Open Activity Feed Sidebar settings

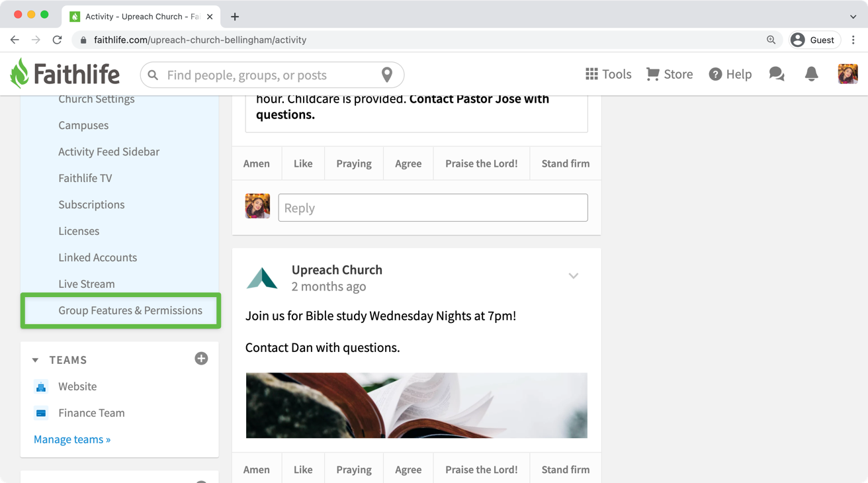[x=108, y=152]
